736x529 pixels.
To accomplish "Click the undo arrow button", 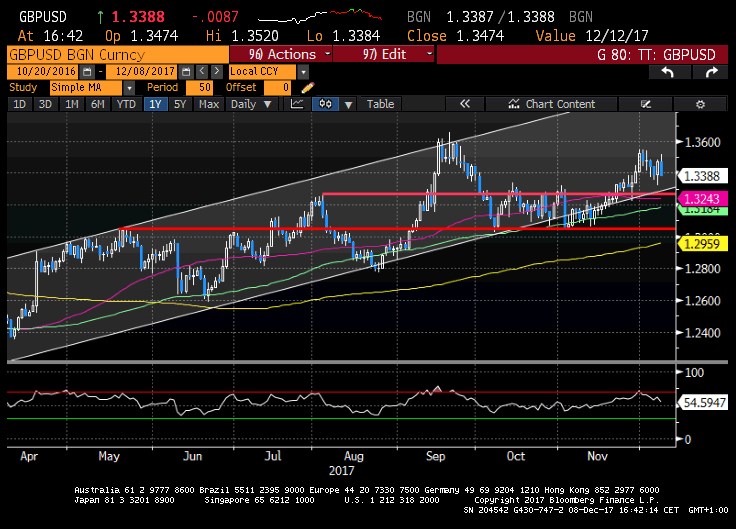I will (667, 73).
